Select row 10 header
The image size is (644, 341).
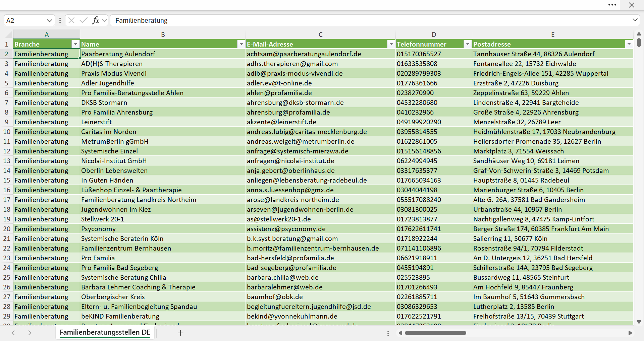coord(7,132)
